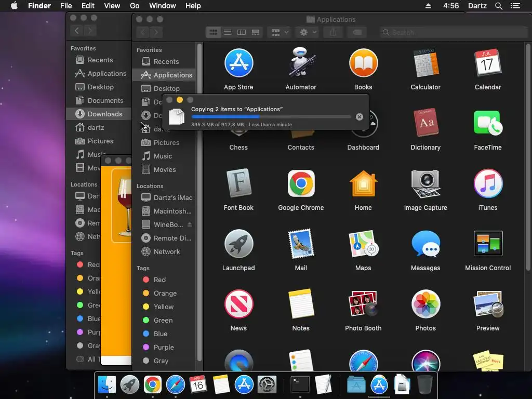Switch to column view in toolbar
The image size is (532, 399).
pos(242,32)
